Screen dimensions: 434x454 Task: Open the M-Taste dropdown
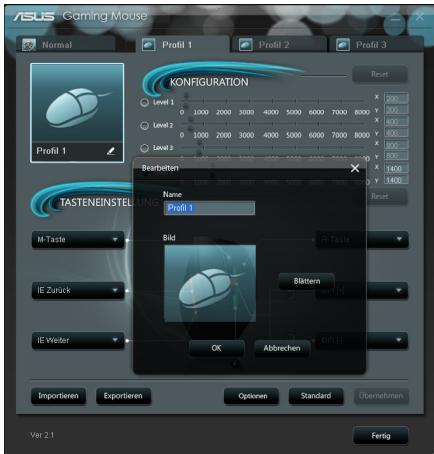[x=78, y=240]
